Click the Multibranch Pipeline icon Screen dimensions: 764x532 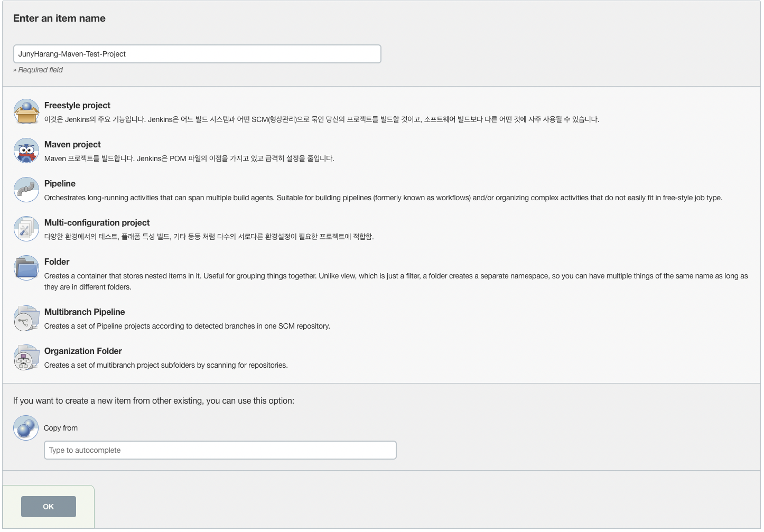click(x=26, y=318)
